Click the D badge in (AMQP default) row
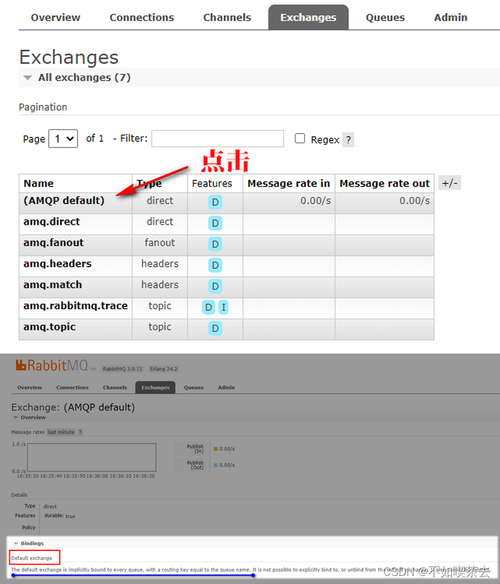The width and height of the screenshot is (500, 584). point(215,202)
